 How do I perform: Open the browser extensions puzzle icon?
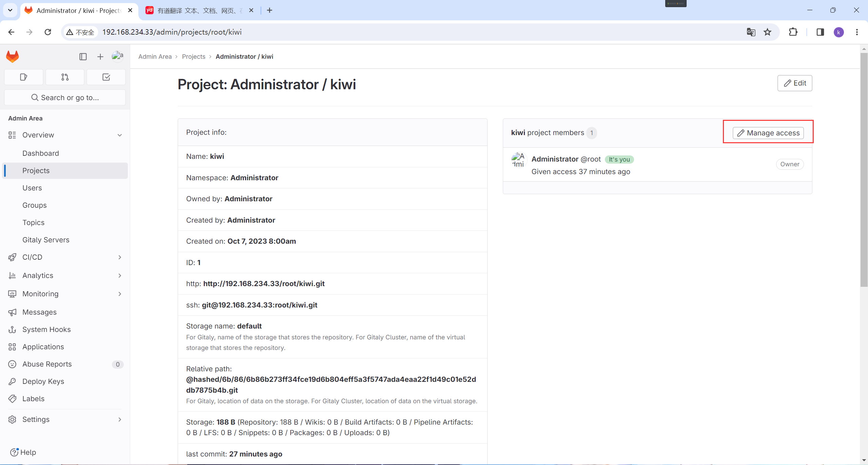793,32
